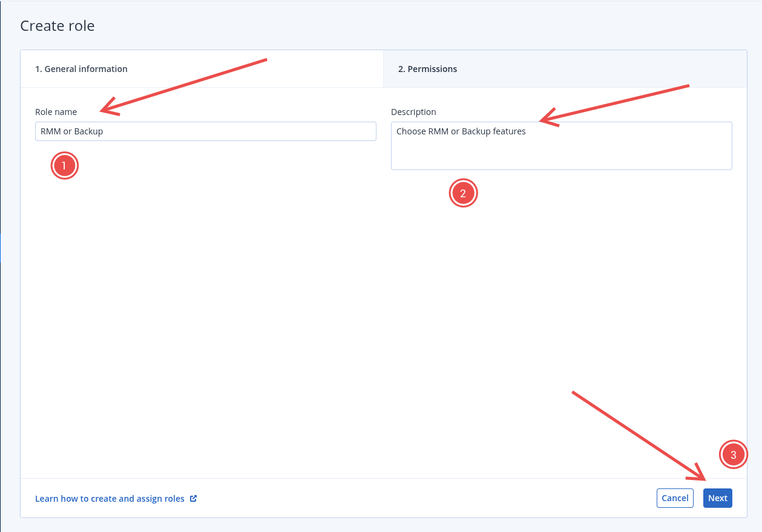Select the red marker labeled 1

tap(64, 165)
